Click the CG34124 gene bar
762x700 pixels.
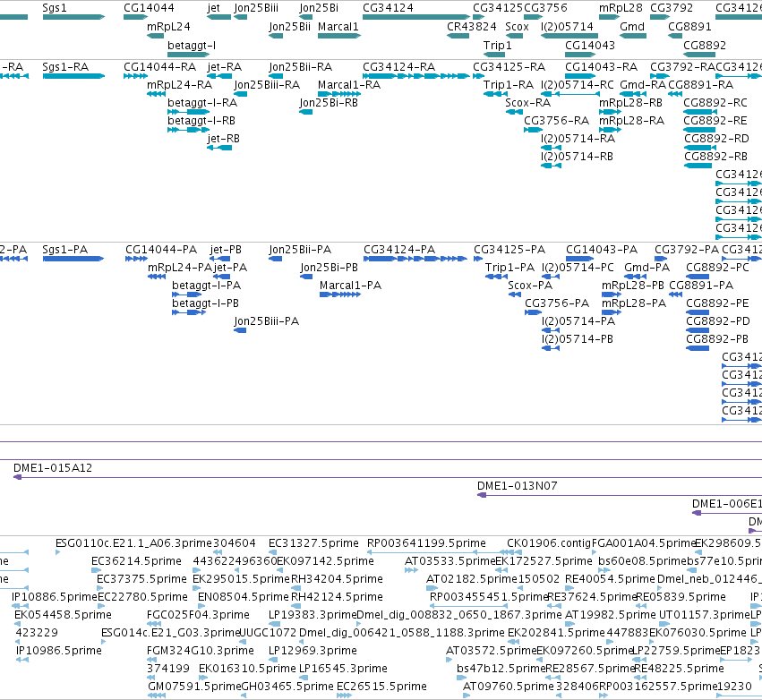(x=416, y=17)
